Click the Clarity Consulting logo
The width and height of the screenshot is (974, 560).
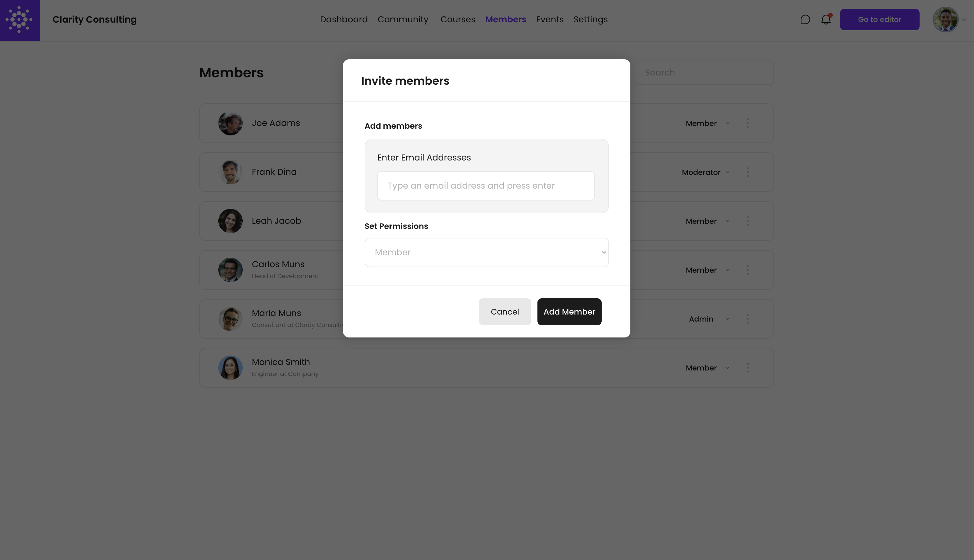point(20,20)
